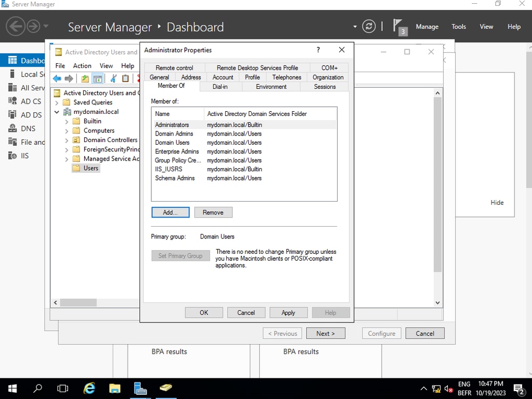Click the Active Directory Users taskbar icon
The width and height of the screenshot is (532, 399).
tap(166, 388)
